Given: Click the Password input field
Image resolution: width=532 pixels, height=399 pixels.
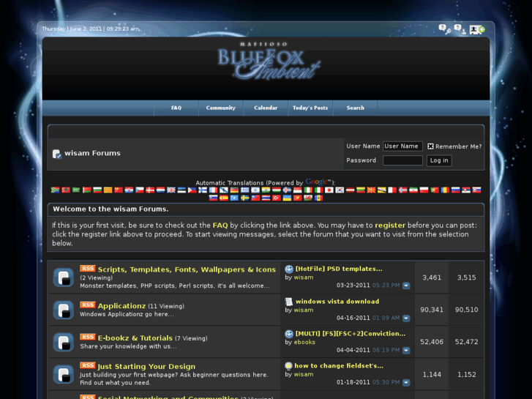Looking at the screenshot, I should [x=402, y=160].
